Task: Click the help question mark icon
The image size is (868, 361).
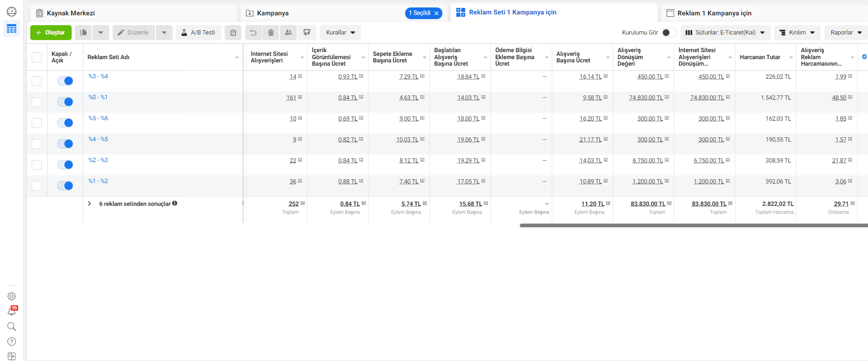Action: (12, 341)
